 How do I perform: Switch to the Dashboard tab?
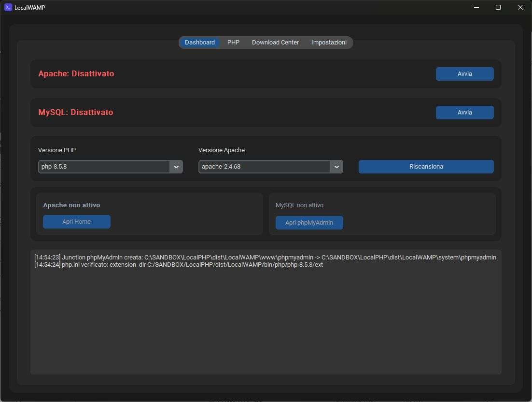pyautogui.click(x=199, y=43)
